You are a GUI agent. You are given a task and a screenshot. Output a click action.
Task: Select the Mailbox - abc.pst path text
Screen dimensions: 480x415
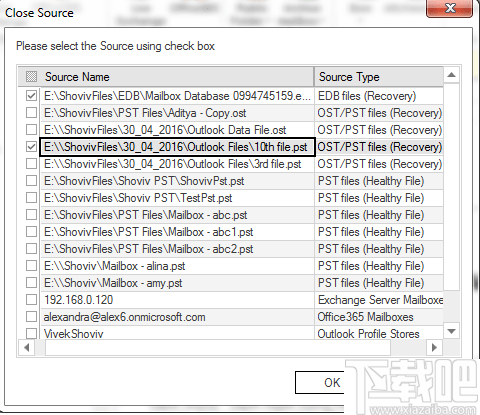point(145,215)
